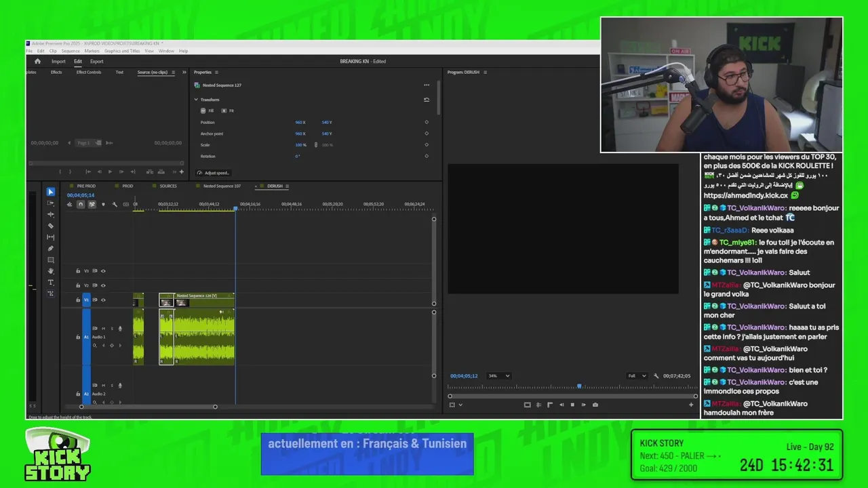Open Properties panel menu
This screenshot has height=488, width=868.
point(216,72)
